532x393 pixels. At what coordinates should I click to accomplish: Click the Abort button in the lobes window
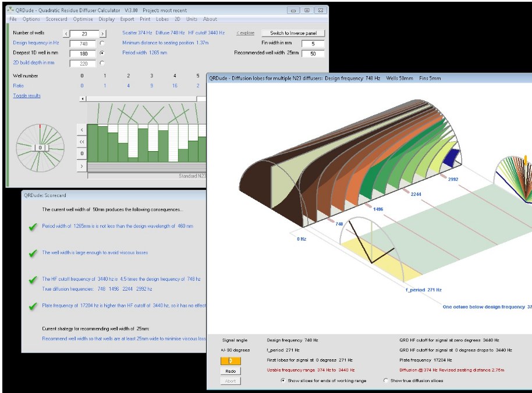[x=230, y=381]
